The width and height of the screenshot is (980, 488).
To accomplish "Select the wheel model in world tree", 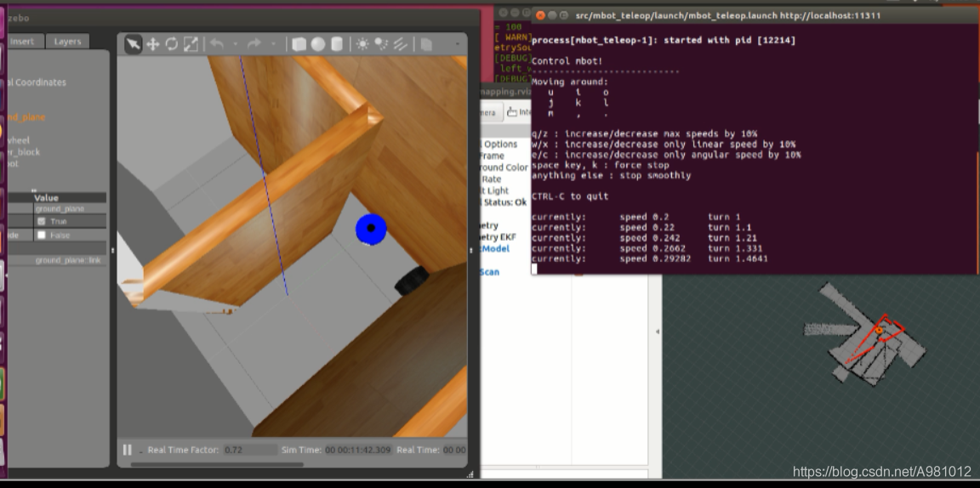I will (x=19, y=140).
